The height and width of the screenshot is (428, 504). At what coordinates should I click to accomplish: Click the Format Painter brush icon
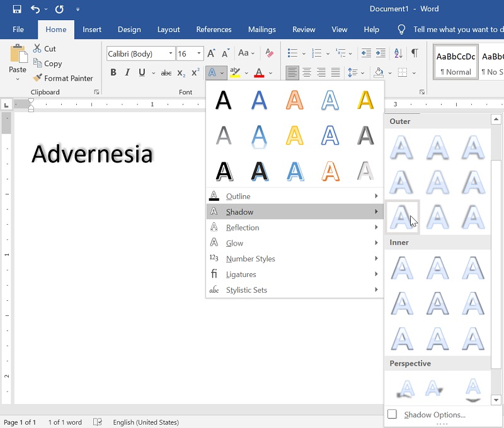38,78
